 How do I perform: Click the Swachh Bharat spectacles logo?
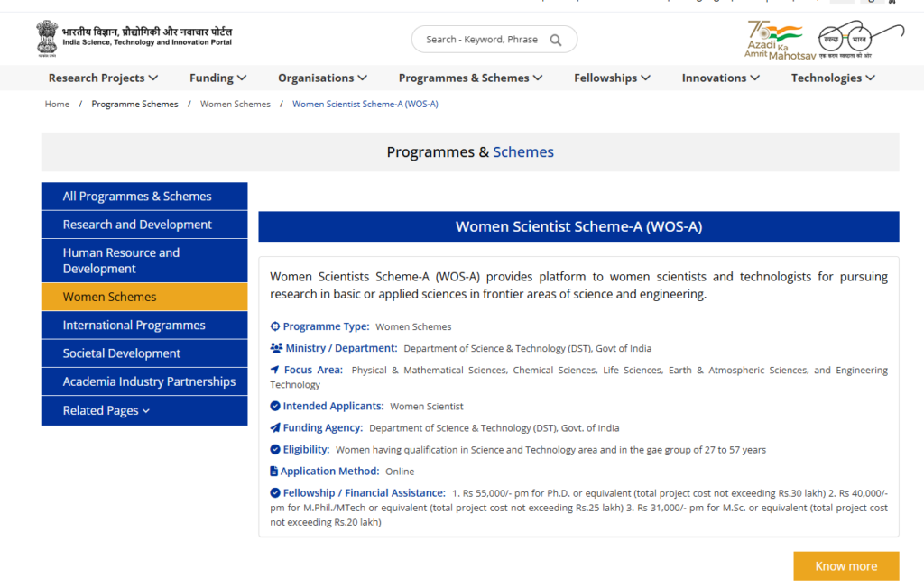(x=858, y=40)
